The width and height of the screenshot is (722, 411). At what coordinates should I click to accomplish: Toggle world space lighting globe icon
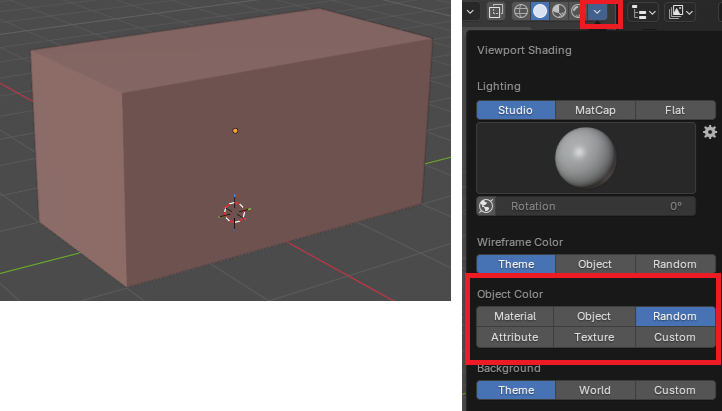[x=487, y=206]
